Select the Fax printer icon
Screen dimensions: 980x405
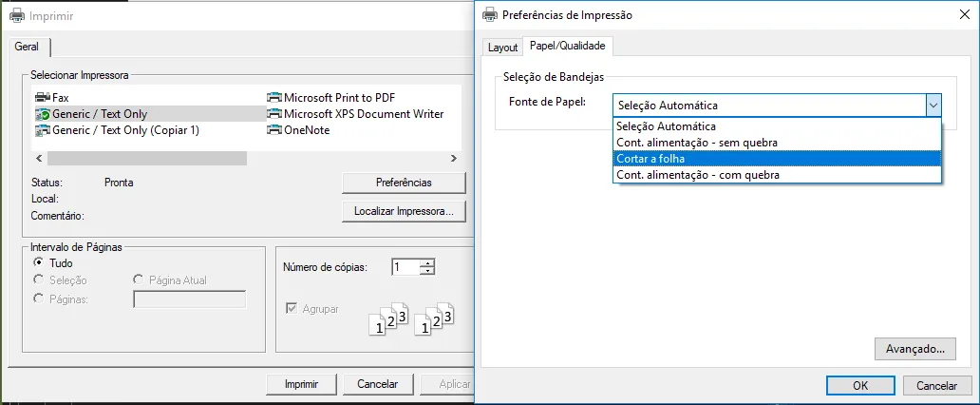coord(43,98)
